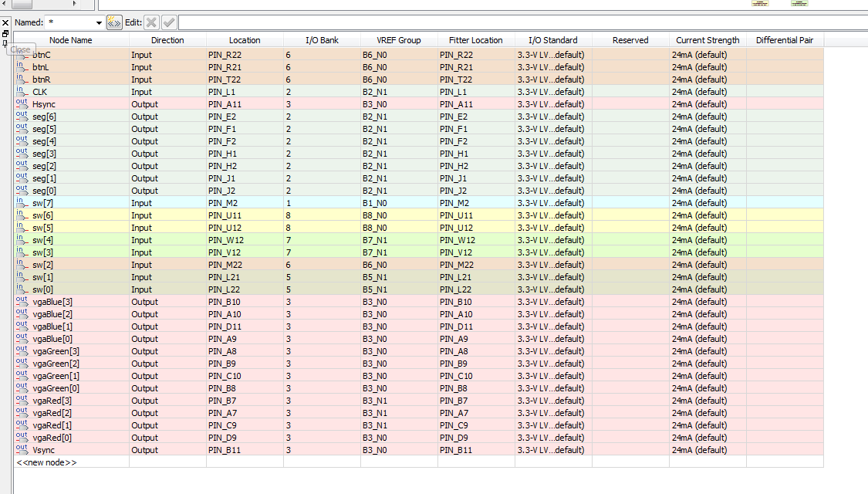Click the input pin icon of sw[5]
868x494 pixels.
coord(22,227)
